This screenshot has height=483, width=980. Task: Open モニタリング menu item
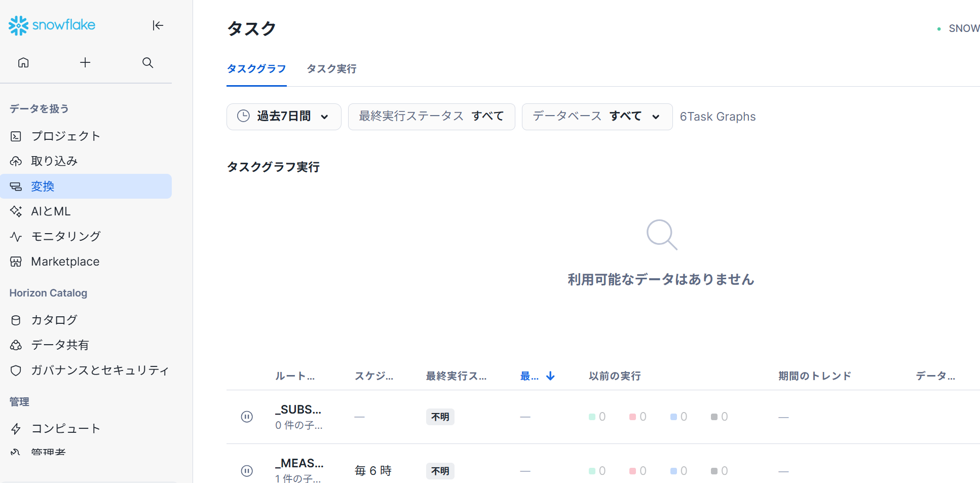pyautogui.click(x=86, y=236)
